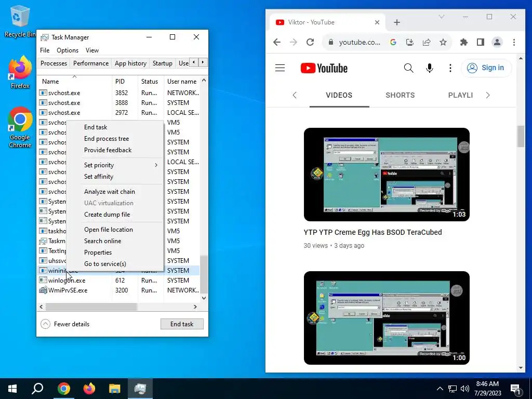Close the Viktor YouTube tab
532x399 pixels.
(x=377, y=22)
